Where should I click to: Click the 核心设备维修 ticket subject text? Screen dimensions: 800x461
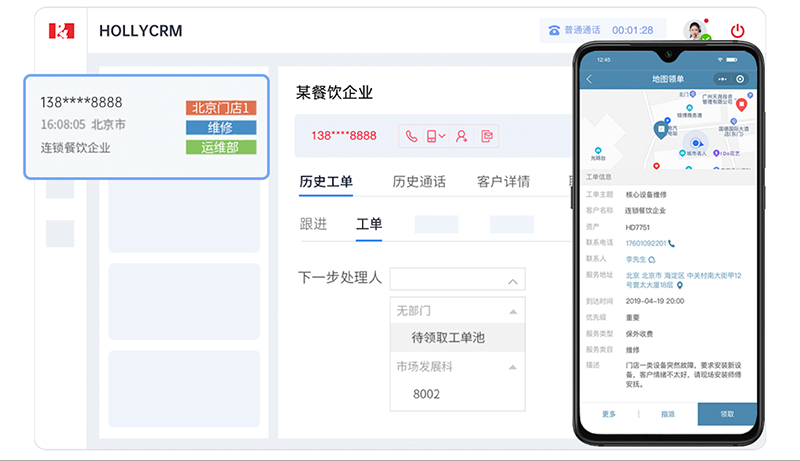646,194
